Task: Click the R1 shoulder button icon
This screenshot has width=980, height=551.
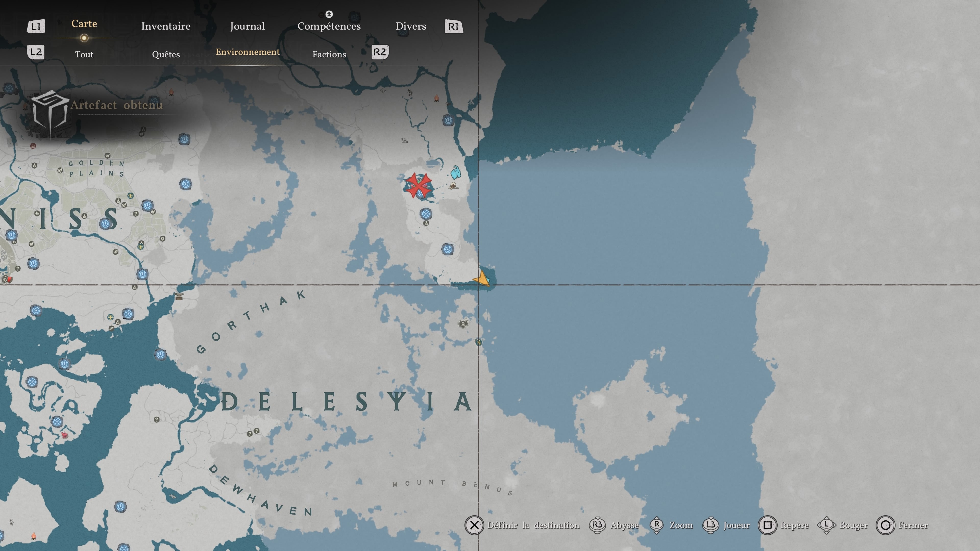Action: point(454,27)
